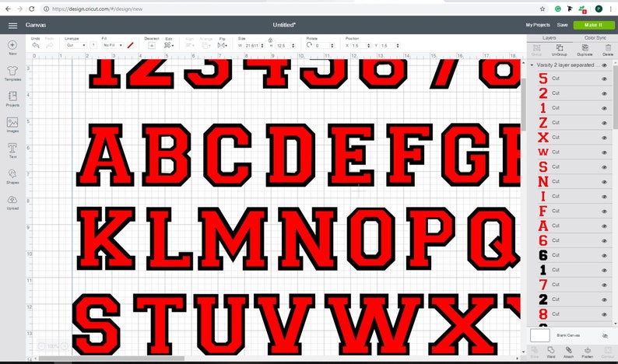Click the Attach paperclip tool
Viewport: 618px width, 364px height.
pyautogui.click(x=568, y=352)
